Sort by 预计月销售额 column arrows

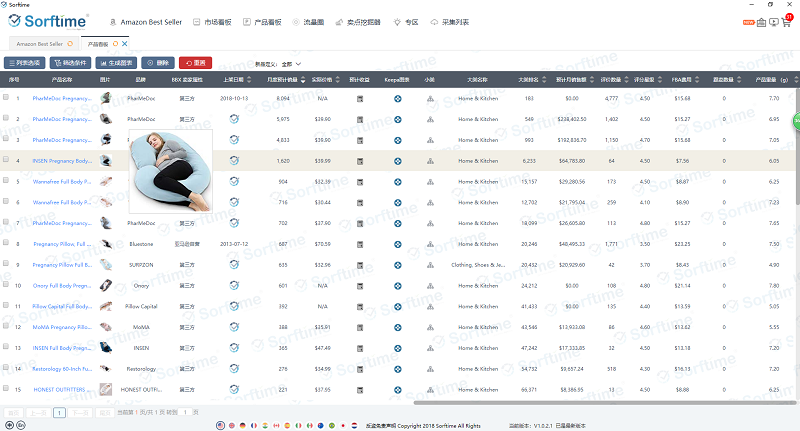tap(592, 80)
